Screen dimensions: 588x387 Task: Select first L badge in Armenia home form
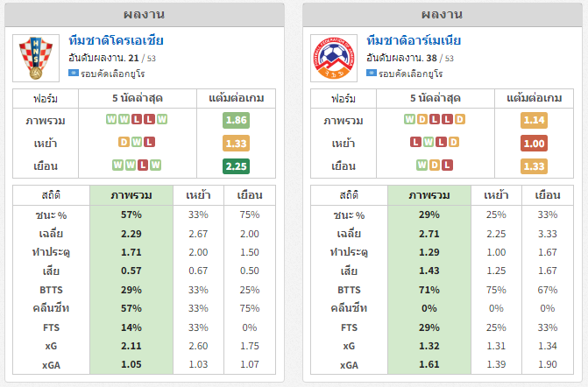click(415, 143)
